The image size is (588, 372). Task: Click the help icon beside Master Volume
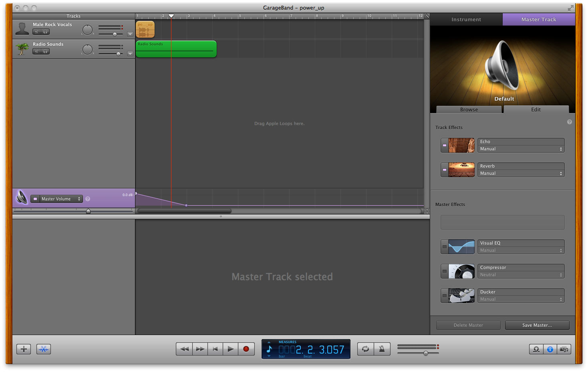pos(88,199)
